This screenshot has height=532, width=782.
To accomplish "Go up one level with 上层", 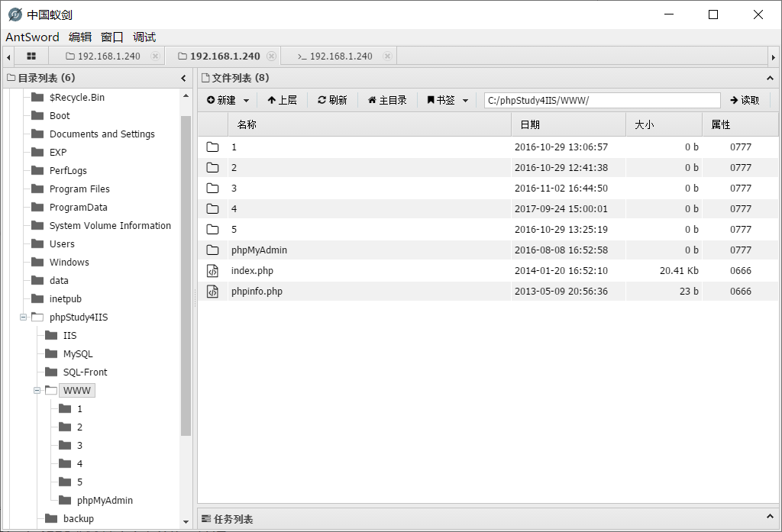I will click(283, 100).
